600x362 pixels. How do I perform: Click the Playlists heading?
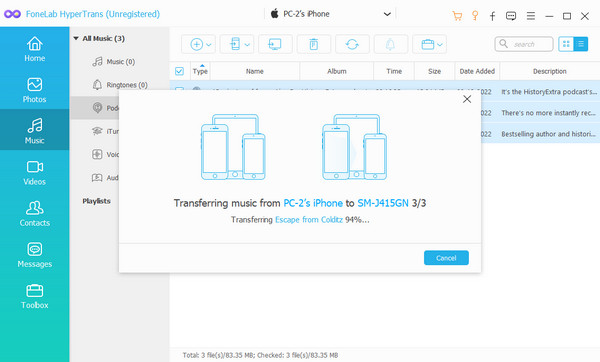coord(96,201)
